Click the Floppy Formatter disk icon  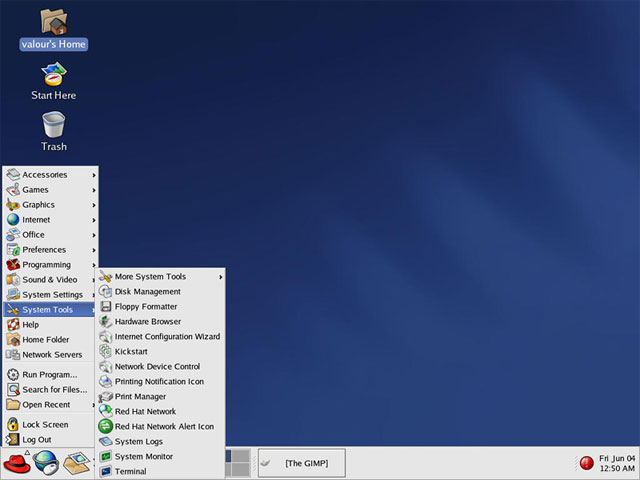click(x=106, y=307)
